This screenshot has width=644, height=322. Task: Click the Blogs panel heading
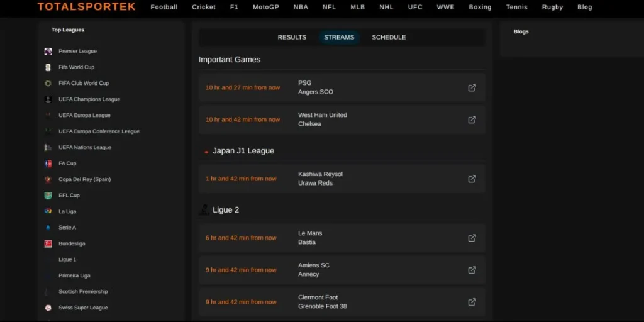click(521, 31)
